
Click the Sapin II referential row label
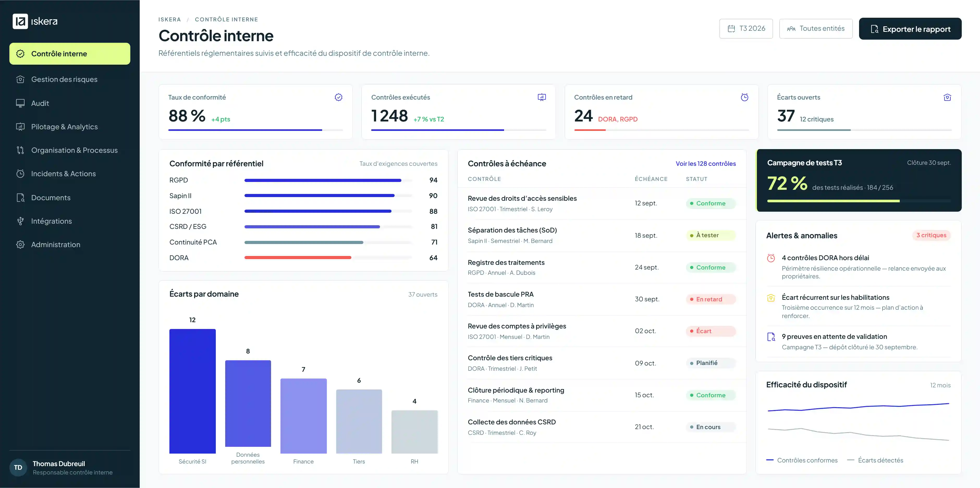click(x=180, y=196)
